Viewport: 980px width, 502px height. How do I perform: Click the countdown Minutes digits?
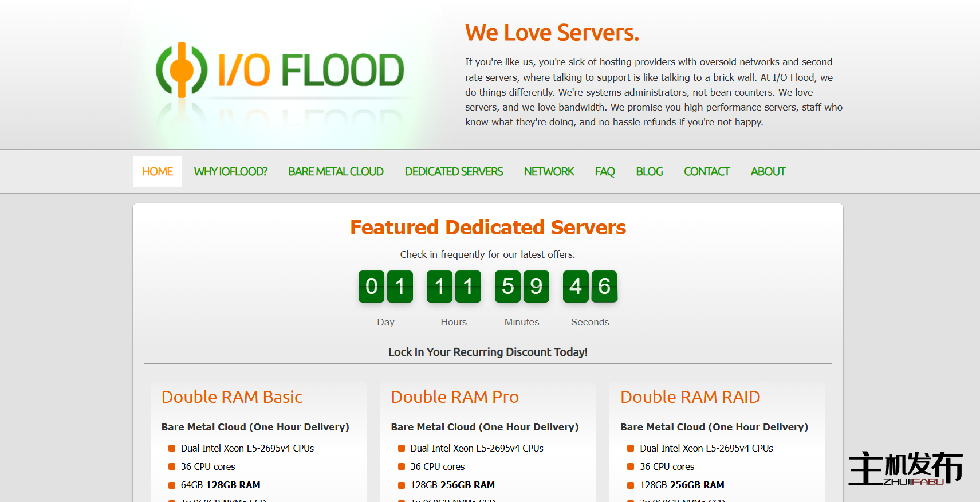pos(522,287)
